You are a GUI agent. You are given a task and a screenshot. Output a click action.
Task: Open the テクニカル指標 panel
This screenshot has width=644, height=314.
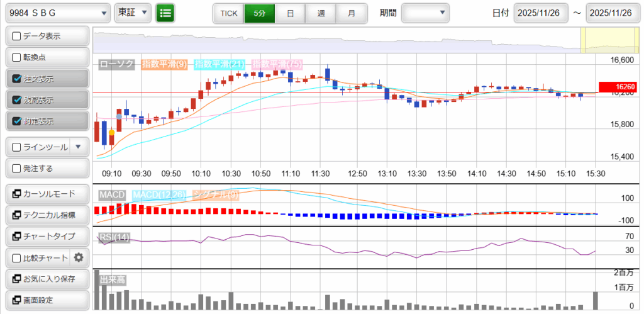(47, 215)
